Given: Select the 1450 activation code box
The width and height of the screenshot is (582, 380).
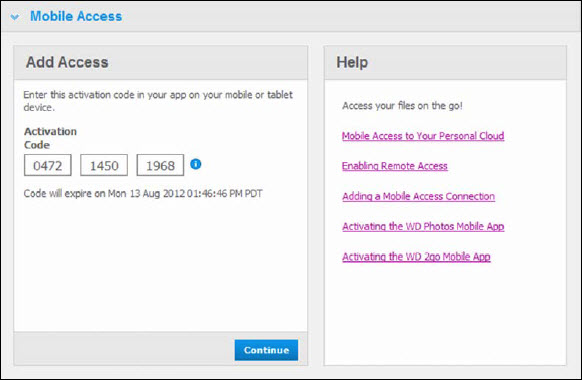Looking at the screenshot, I should pos(104,165).
